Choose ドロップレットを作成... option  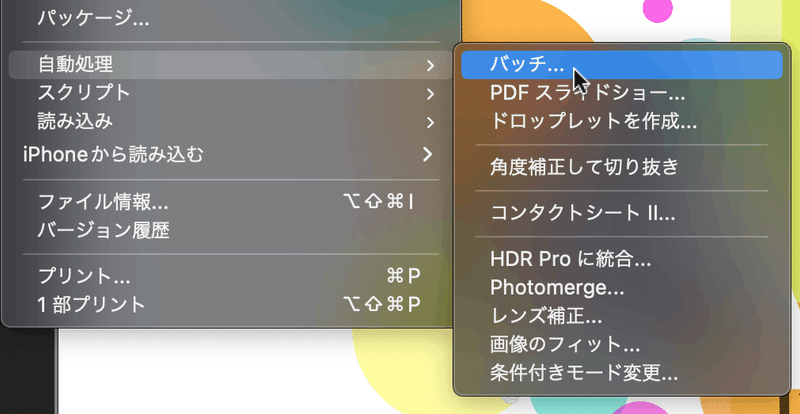coord(621,122)
